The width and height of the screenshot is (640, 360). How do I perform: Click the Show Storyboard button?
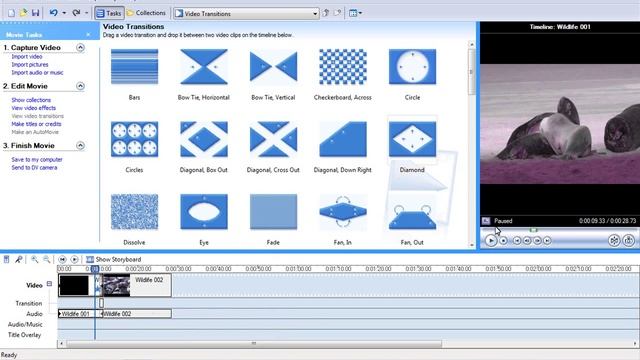pyautogui.click(x=114, y=260)
